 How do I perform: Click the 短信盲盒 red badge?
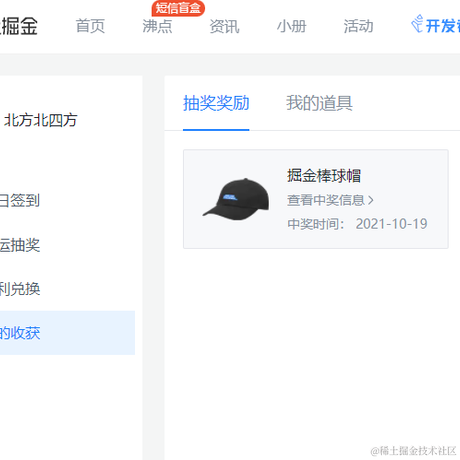point(178,8)
